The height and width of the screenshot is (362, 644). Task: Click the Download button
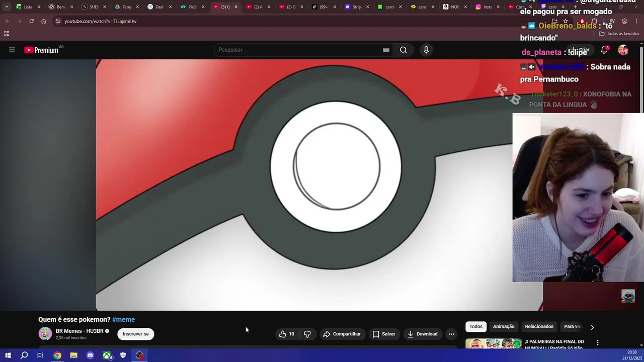coord(423,334)
